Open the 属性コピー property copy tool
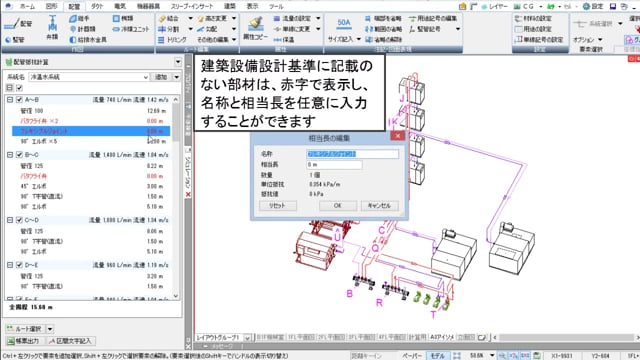640x360 pixels. pos(256,28)
